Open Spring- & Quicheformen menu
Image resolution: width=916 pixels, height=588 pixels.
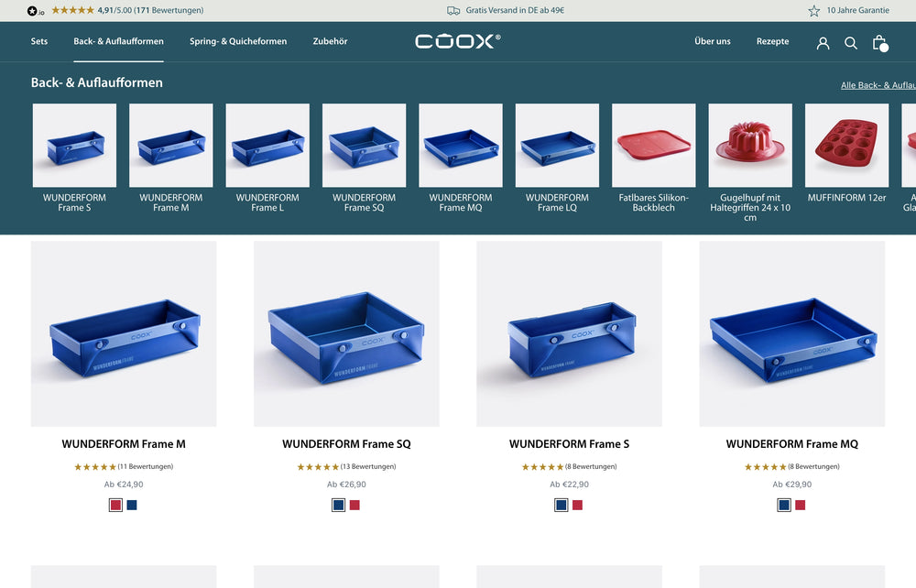238,41
